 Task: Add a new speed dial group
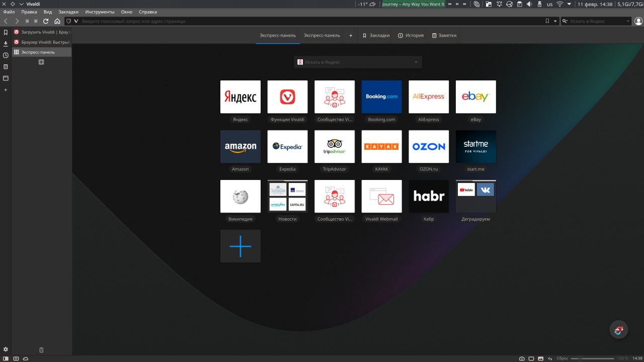point(351,35)
